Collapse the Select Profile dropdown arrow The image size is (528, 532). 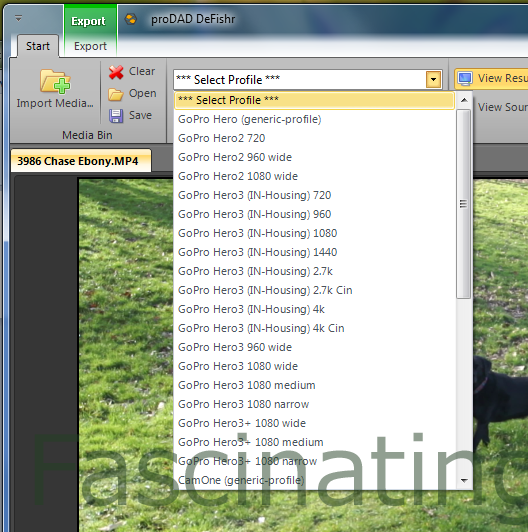click(433, 79)
